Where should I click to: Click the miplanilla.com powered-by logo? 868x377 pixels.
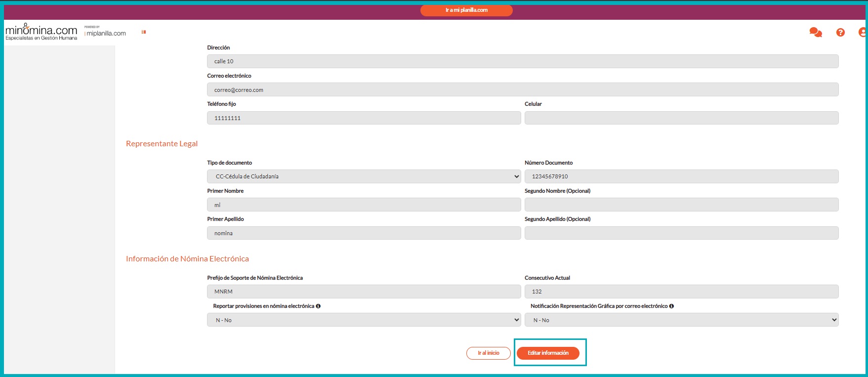pyautogui.click(x=105, y=32)
